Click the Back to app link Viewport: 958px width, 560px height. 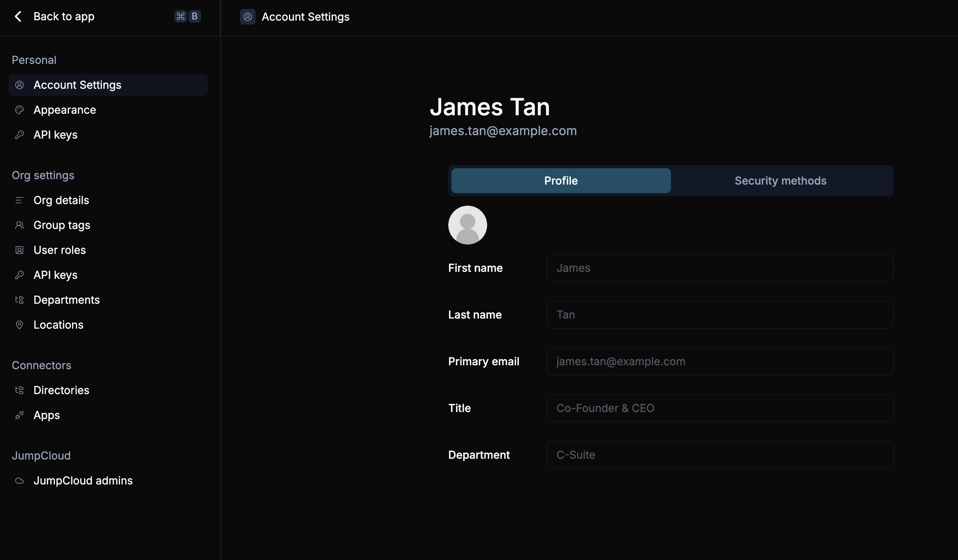64,16
